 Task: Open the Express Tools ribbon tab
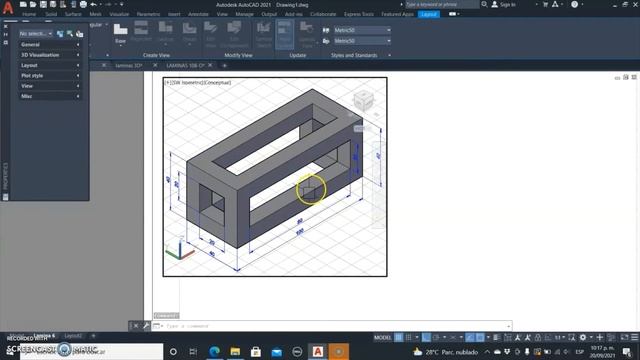point(358,14)
